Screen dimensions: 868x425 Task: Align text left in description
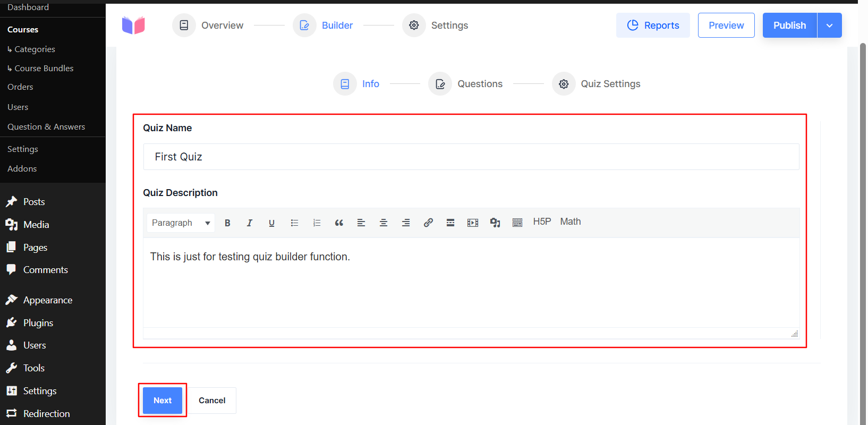tap(361, 223)
